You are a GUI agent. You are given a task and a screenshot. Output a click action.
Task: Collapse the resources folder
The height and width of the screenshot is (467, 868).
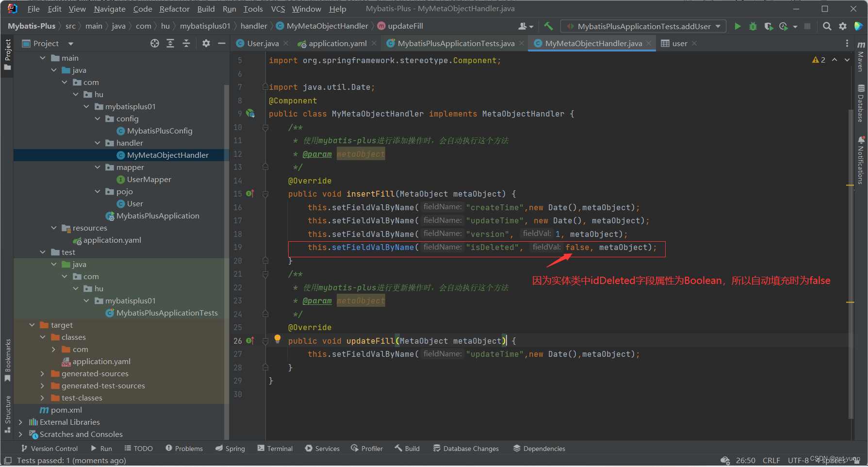(54, 228)
